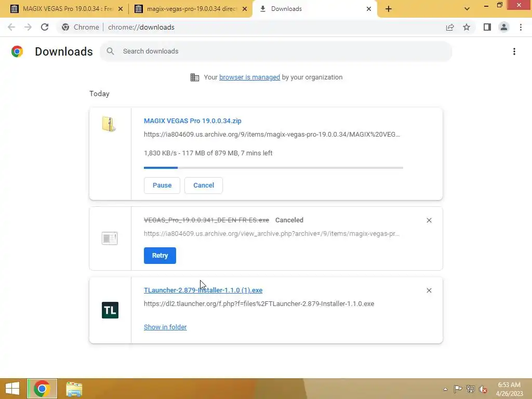The height and width of the screenshot is (399, 532).
Task: Click the zip folder icon of MAGIX VEGAS download
Action: pyautogui.click(x=109, y=124)
